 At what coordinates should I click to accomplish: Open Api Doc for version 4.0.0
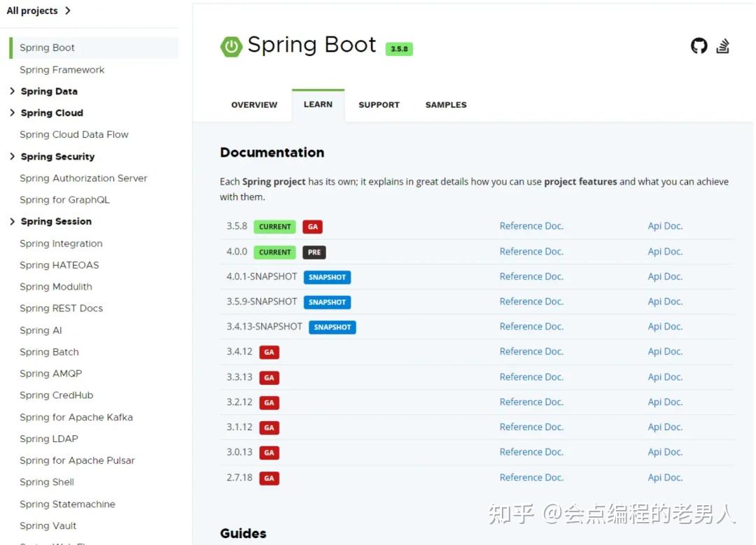point(664,251)
